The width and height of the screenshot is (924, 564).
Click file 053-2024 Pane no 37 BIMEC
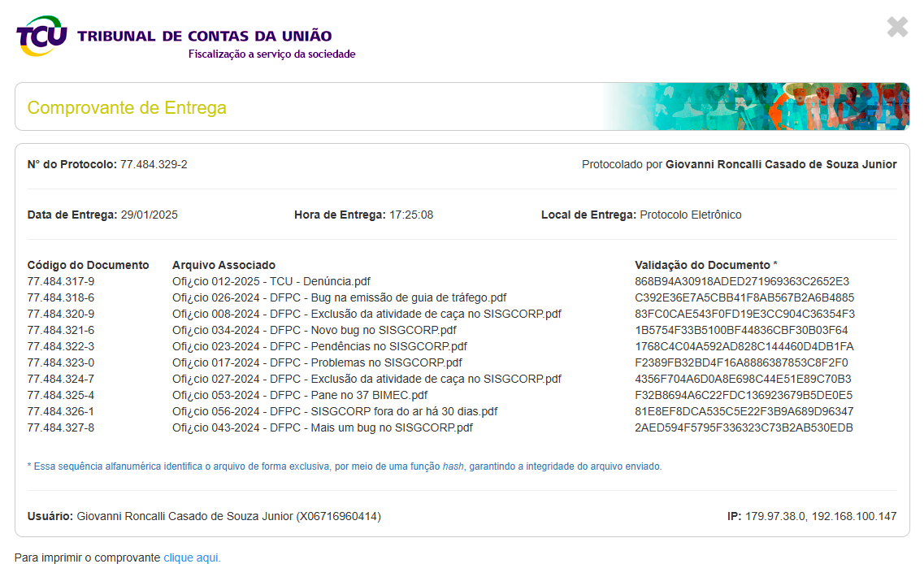[300, 395]
